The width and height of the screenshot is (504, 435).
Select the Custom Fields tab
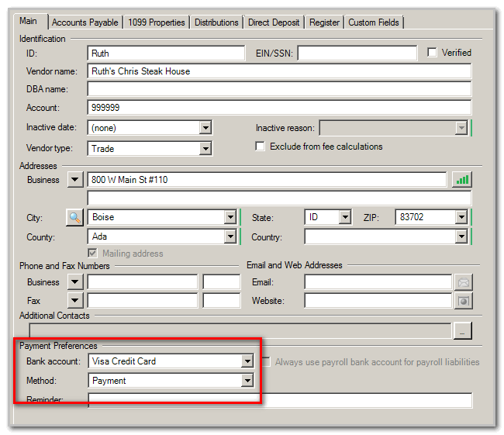point(374,22)
